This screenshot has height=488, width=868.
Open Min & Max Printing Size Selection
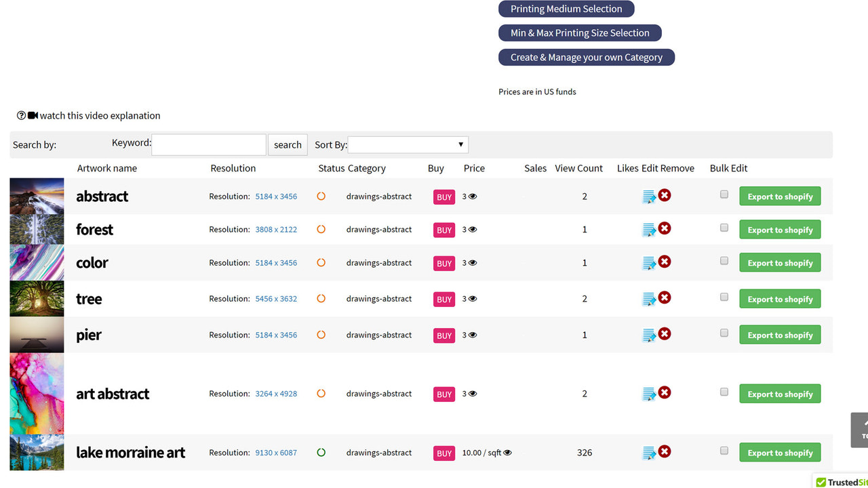point(580,33)
